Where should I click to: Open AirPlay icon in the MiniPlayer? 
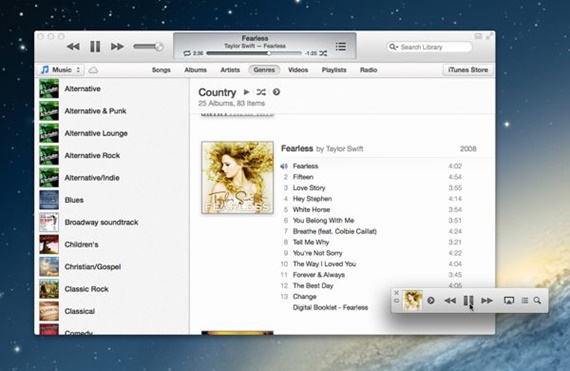(x=509, y=301)
